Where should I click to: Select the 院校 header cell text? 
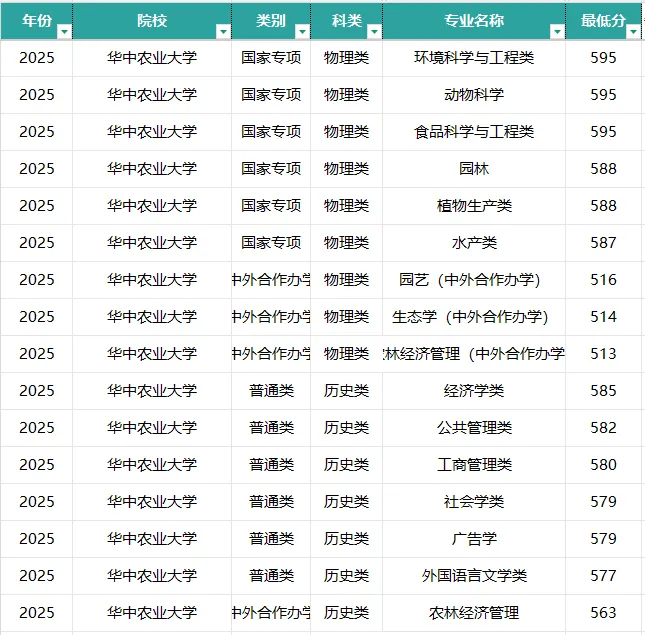(152, 21)
